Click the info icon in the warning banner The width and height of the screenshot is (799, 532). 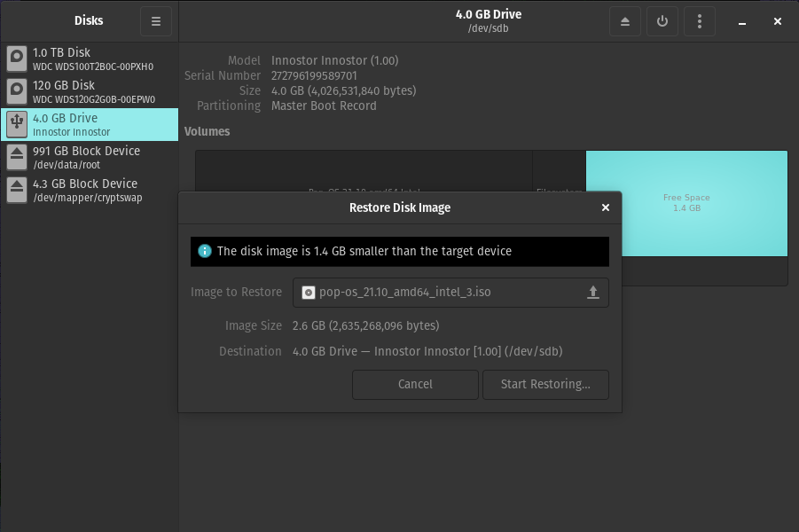(205, 251)
